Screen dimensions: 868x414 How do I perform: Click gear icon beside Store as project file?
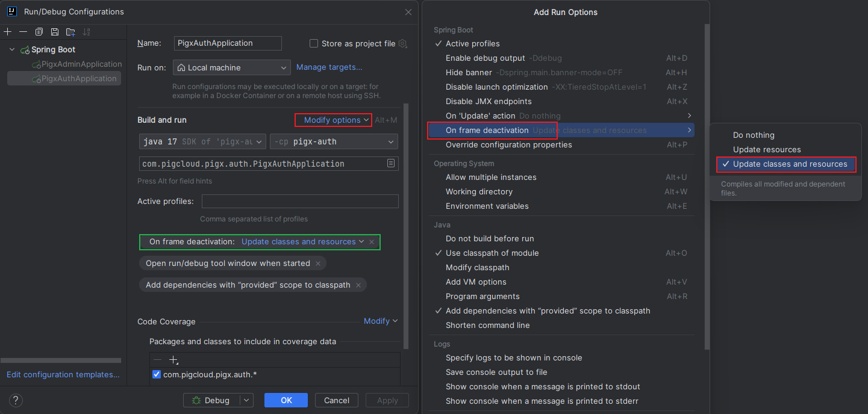point(403,43)
